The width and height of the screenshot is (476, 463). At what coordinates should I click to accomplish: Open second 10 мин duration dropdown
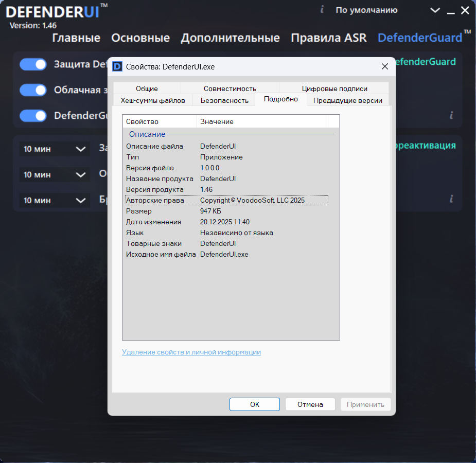click(55, 175)
